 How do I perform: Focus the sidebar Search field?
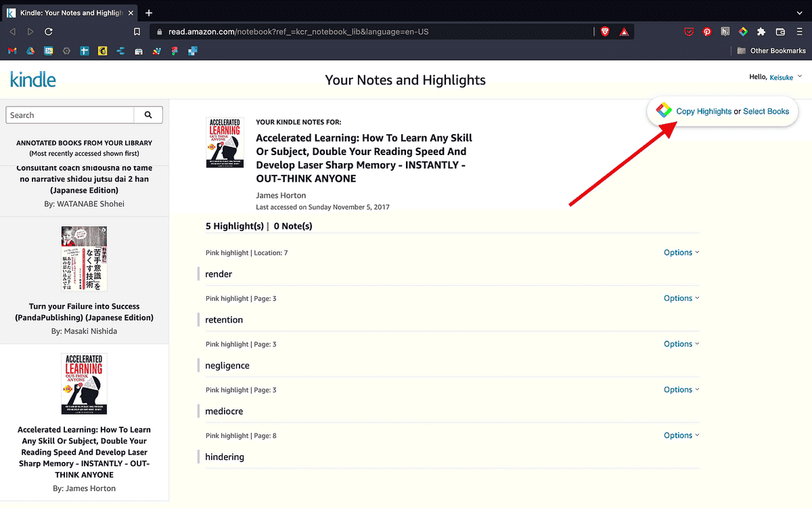70,115
